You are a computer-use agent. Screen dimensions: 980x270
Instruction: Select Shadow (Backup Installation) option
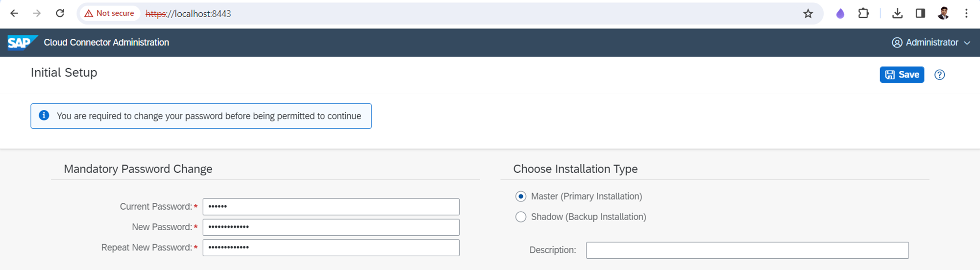(521, 217)
